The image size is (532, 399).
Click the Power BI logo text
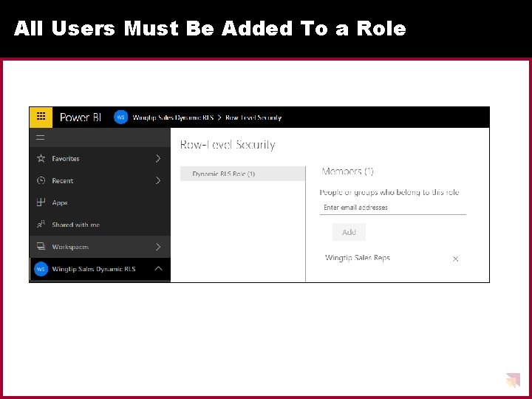[81, 117]
